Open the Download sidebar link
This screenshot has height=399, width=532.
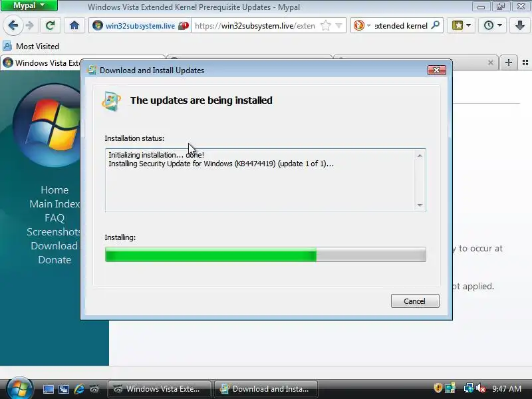coord(54,245)
